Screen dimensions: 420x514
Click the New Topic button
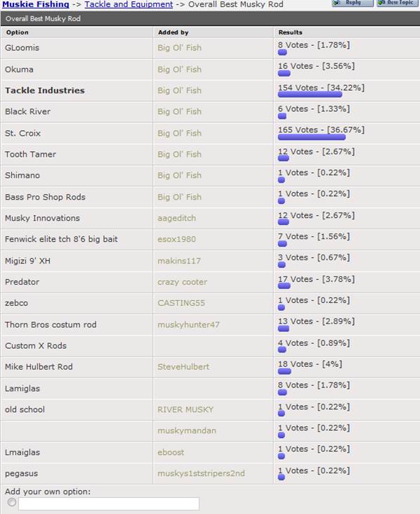398,3
